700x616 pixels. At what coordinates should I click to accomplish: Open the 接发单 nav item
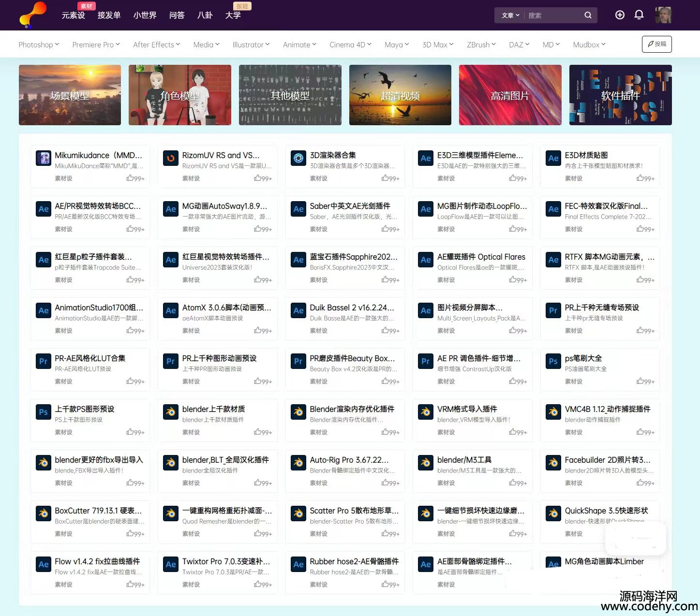[x=109, y=15]
